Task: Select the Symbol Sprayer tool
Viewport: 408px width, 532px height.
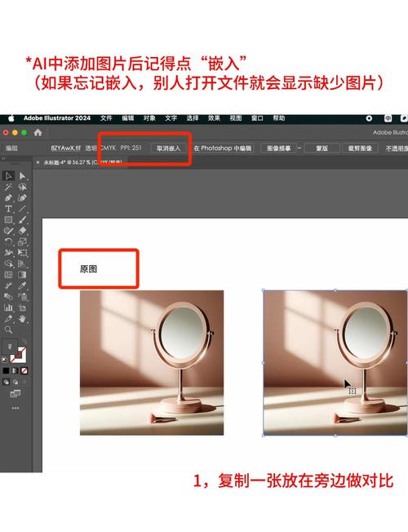Action: point(22,297)
